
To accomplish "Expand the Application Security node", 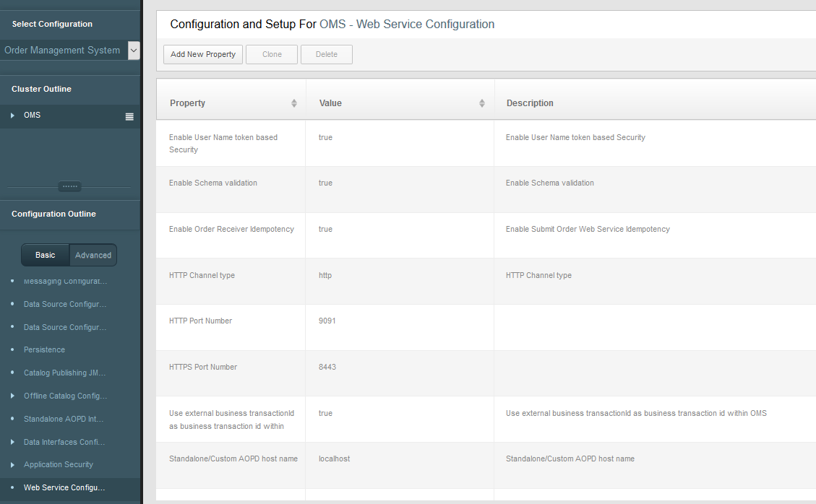I will click(x=12, y=464).
